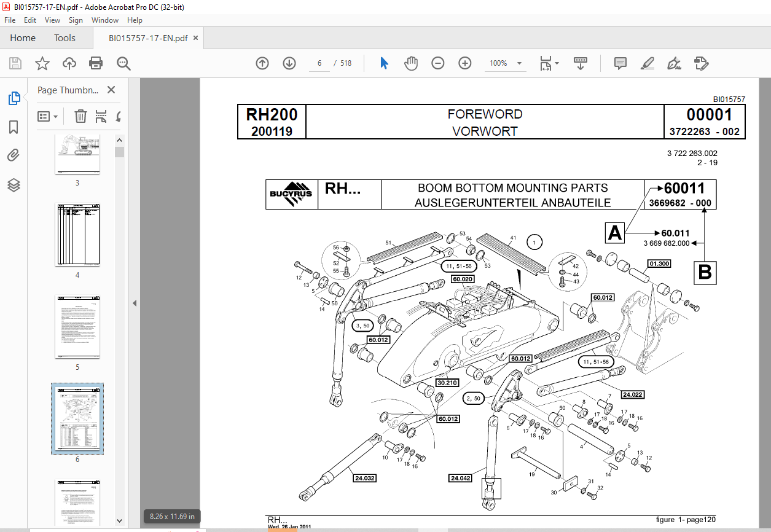Click the insert page break icon in thumbnails panel

[x=101, y=116]
